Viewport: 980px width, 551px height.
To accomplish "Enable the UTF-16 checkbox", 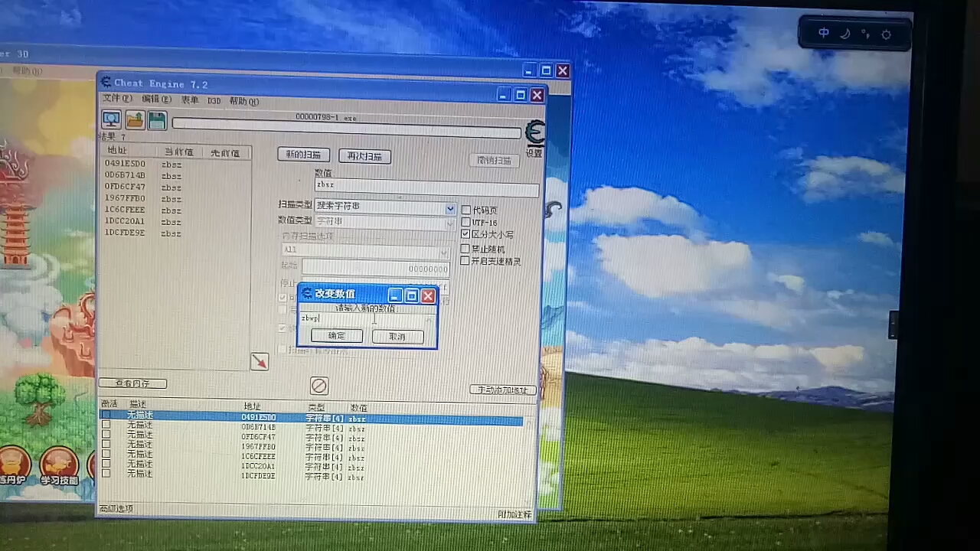I will click(465, 222).
